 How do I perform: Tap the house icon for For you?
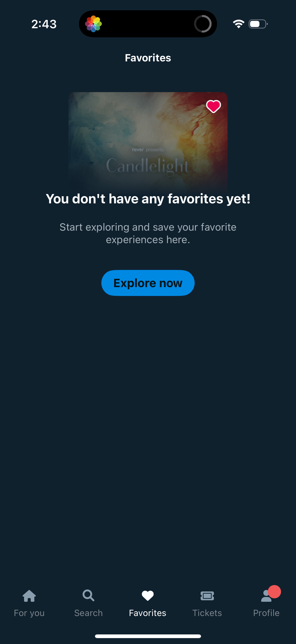pos(29,596)
